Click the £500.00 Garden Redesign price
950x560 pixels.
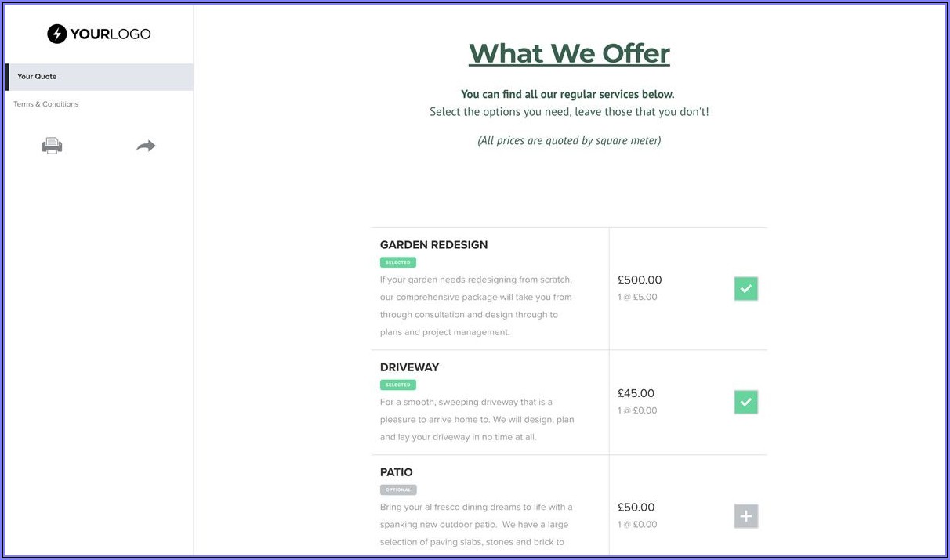(x=640, y=280)
